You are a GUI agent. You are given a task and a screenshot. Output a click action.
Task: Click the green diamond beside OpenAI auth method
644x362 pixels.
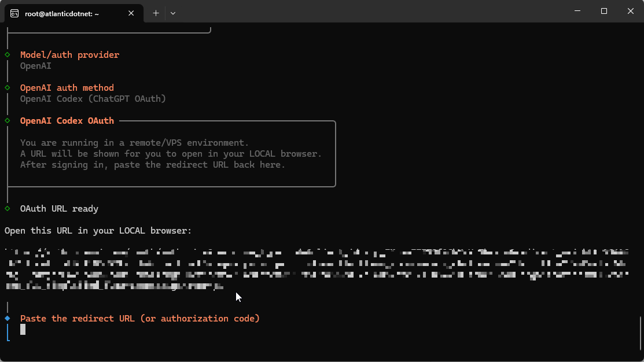point(8,87)
